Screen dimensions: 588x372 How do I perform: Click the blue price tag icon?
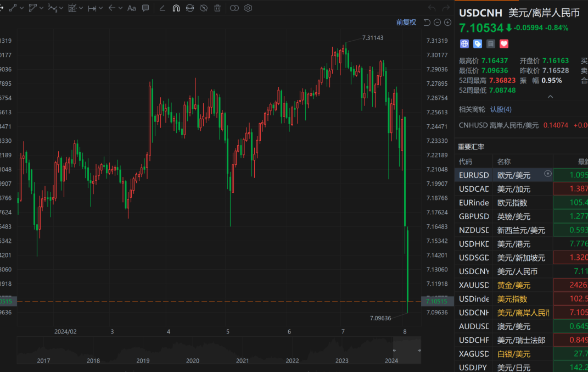(x=478, y=44)
